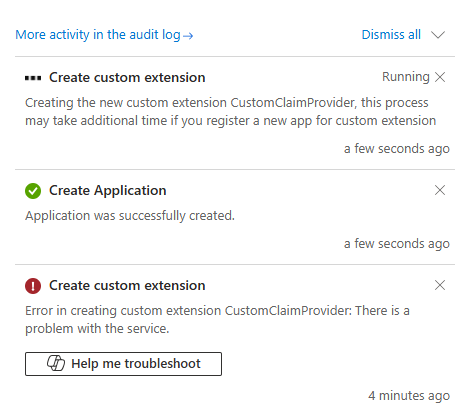This screenshot has width=460, height=406.
Task: Open the Create Application notification title
Action: tap(108, 190)
